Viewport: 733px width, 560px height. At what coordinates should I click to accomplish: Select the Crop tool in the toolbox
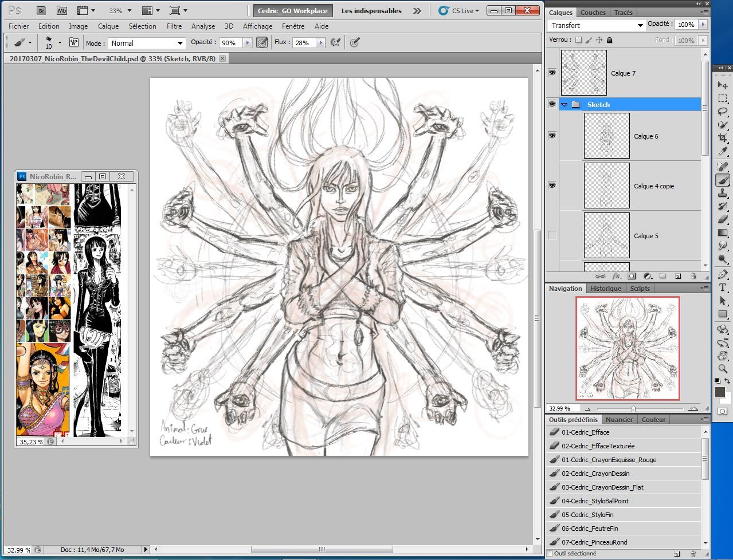(722, 138)
